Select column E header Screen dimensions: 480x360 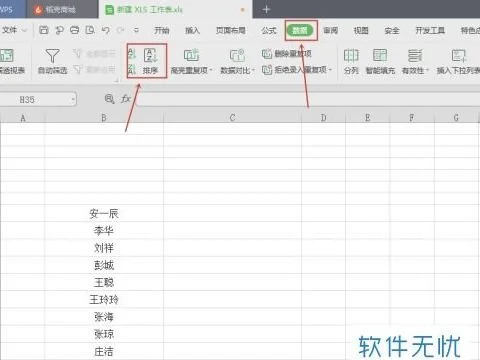click(x=368, y=118)
